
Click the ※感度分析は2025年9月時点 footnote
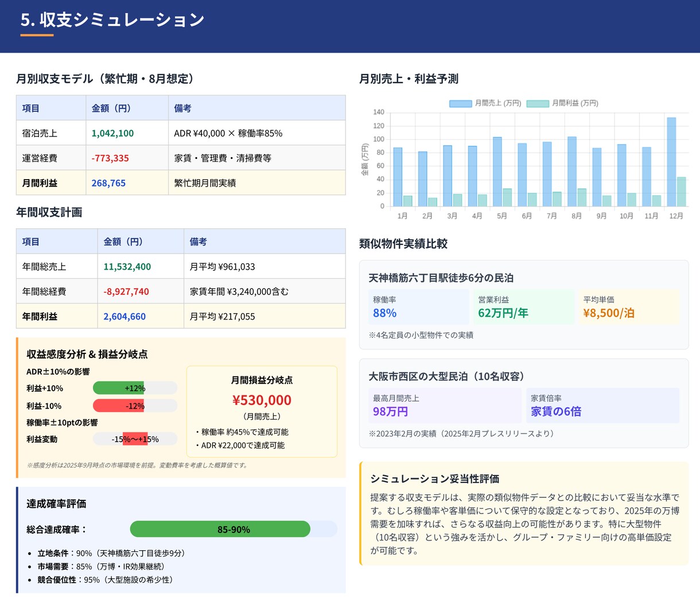click(x=138, y=465)
